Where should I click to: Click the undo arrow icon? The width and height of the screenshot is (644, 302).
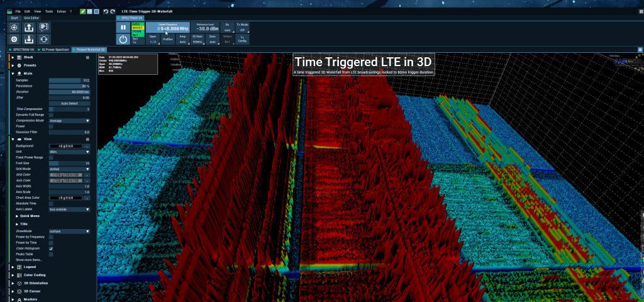106,11
